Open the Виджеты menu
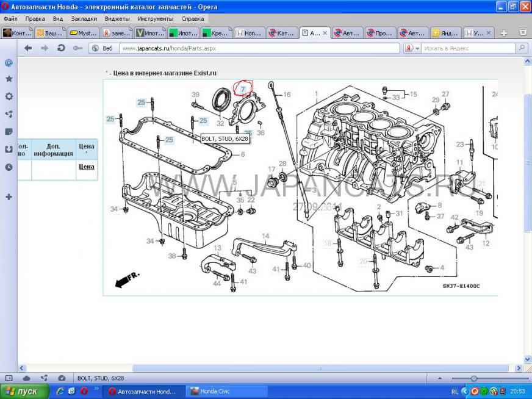The image size is (532, 399). pyautogui.click(x=117, y=19)
